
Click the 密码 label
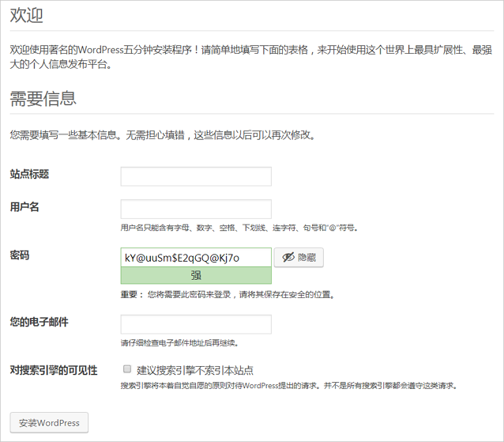click(20, 255)
